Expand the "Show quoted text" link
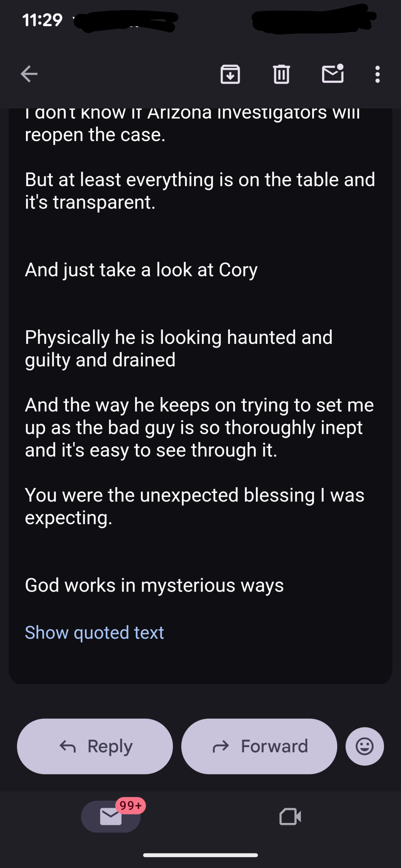 click(94, 632)
